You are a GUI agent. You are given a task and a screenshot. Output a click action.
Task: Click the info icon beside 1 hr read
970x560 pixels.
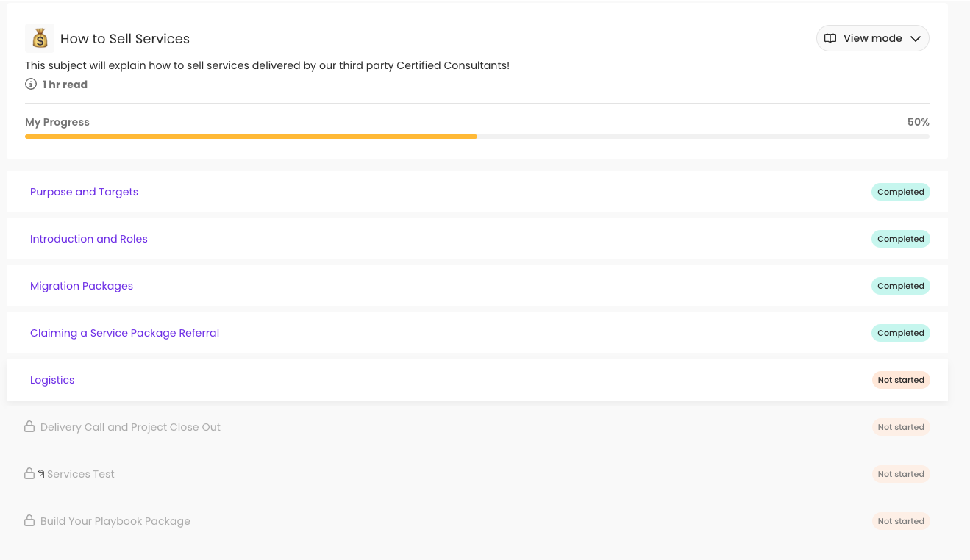(x=31, y=85)
